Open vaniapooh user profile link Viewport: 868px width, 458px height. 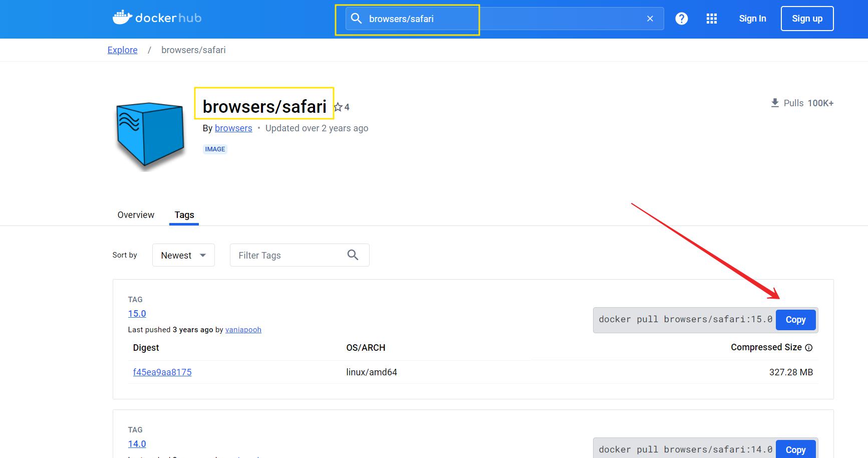pos(243,330)
